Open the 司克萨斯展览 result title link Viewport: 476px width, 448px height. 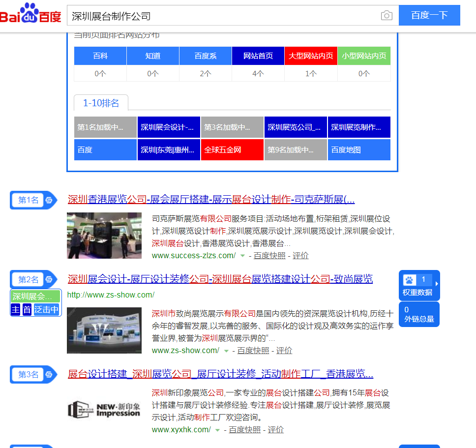point(211,200)
